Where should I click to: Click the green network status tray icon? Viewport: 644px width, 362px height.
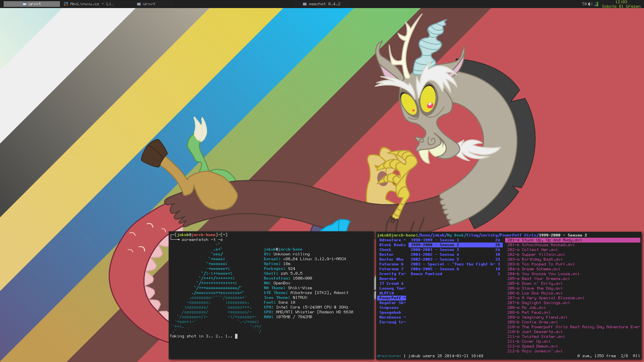click(x=596, y=4)
